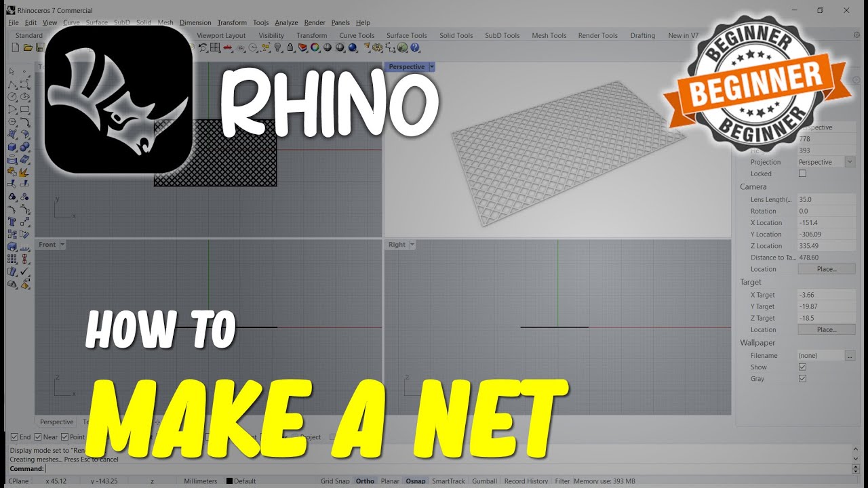Switch to the Solid Tools toolbar tab
The width and height of the screenshot is (868, 488).
(x=456, y=35)
